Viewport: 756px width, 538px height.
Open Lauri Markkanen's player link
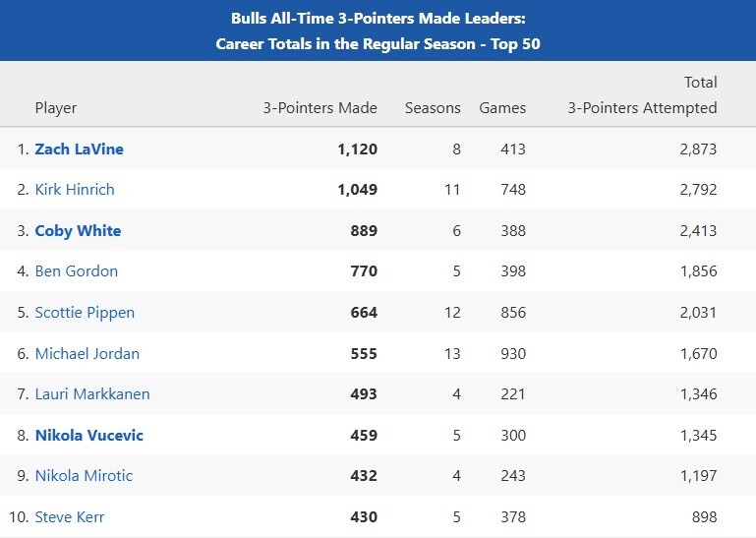tap(91, 394)
